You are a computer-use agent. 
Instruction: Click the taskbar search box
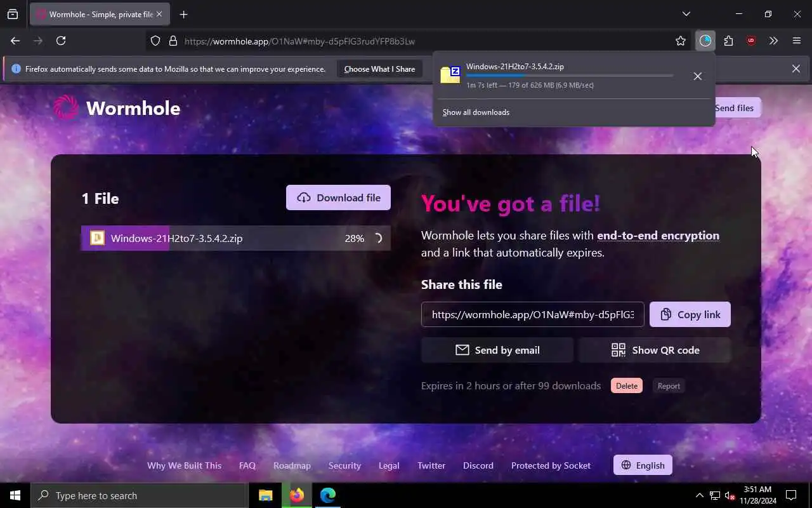coord(140,495)
